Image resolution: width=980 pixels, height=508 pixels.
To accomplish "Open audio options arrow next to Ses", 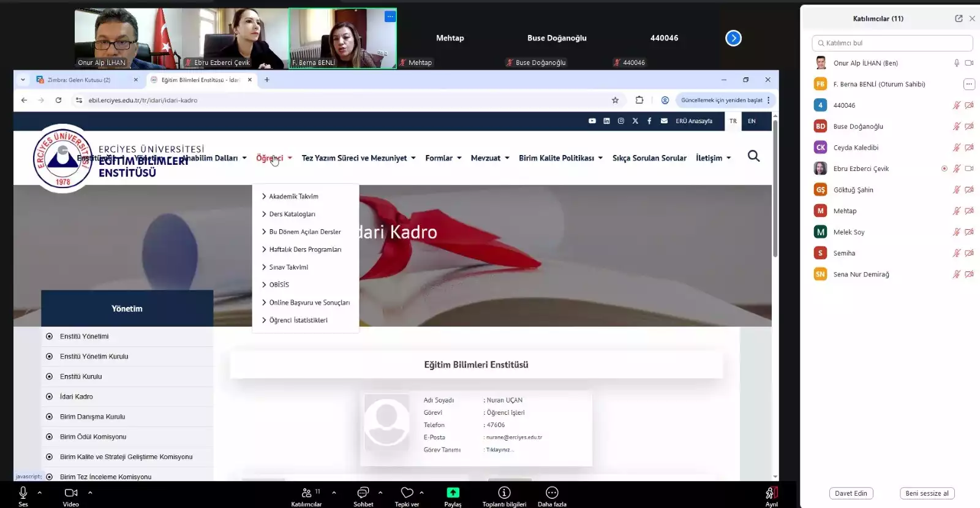I will click(40, 492).
